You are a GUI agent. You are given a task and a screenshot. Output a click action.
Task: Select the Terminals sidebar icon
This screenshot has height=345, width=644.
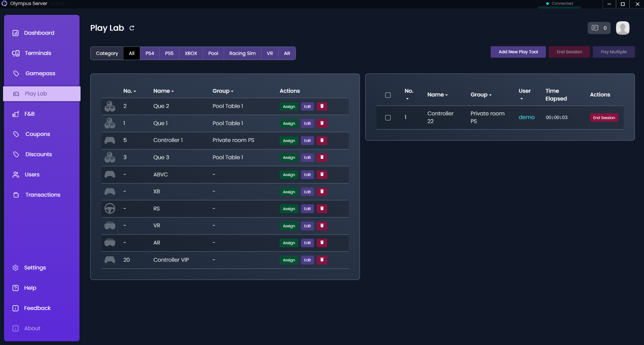coord(16,53)
